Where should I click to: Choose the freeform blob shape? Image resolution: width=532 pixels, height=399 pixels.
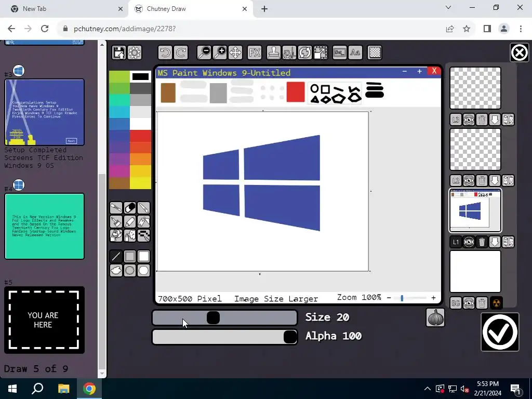coord(116,270)
